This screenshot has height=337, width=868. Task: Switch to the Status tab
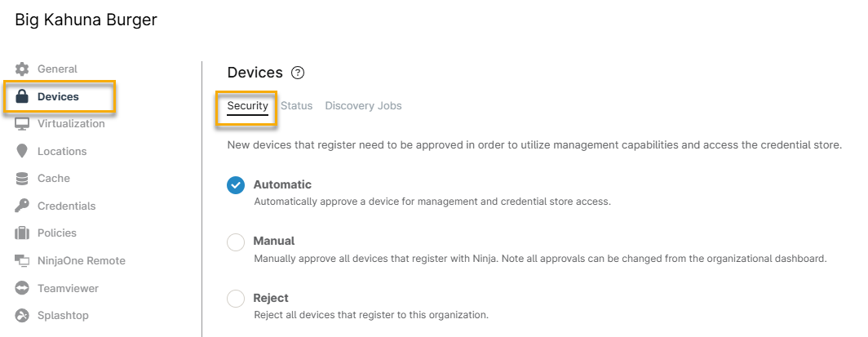pos(296,106)
